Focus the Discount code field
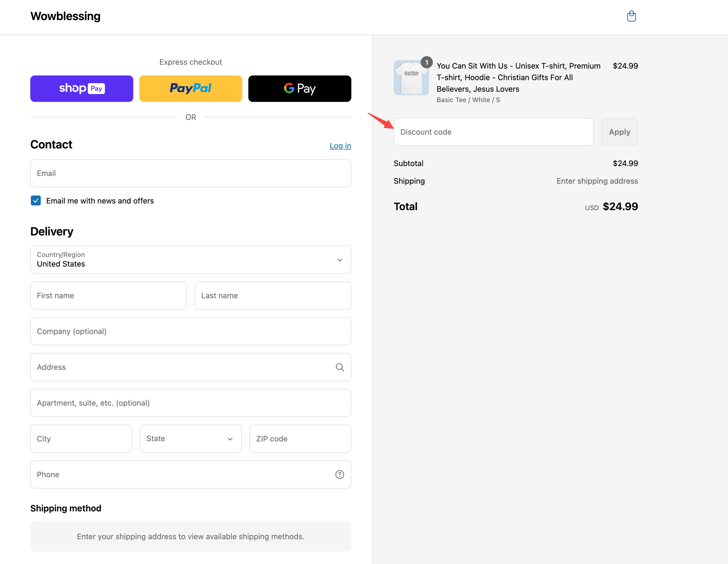This screenshot has height=564, width=728. point(493,132)
